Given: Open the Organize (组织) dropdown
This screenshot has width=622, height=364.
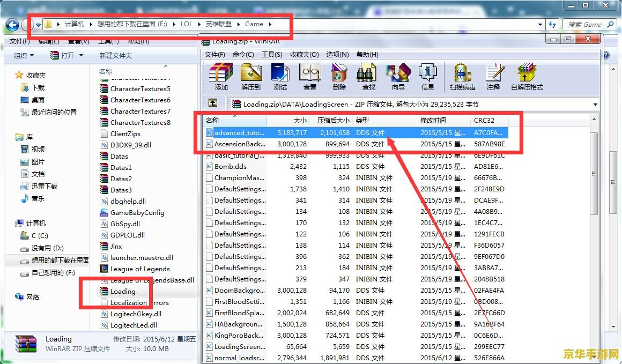Looking at the screenshot, I should pos(24,56).
